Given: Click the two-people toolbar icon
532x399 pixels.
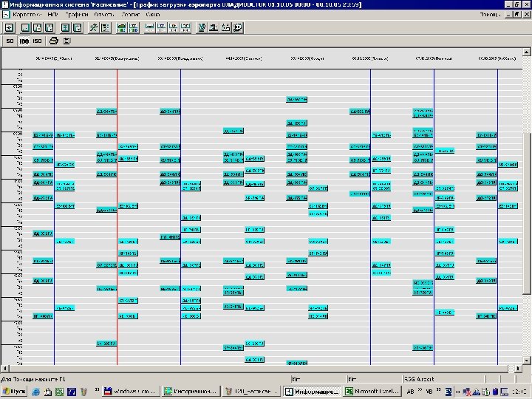Looking at the screenshot, I should 225,27.
